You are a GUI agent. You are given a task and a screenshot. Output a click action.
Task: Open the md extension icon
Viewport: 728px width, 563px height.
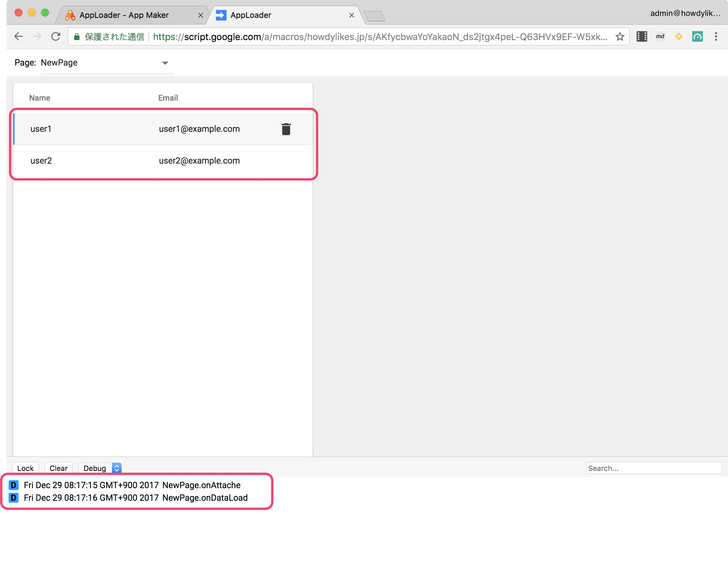660,36
